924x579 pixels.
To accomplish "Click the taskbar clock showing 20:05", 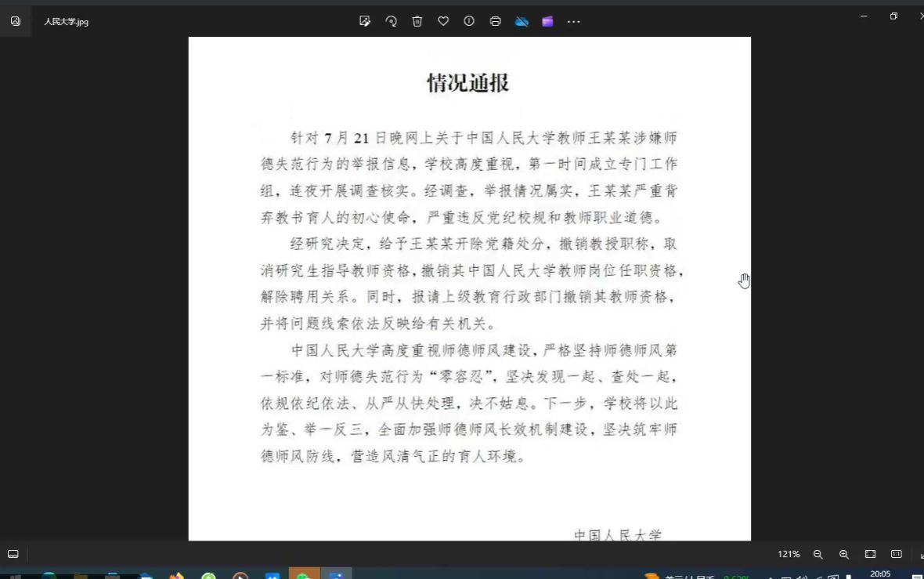I will click(880, 574).
